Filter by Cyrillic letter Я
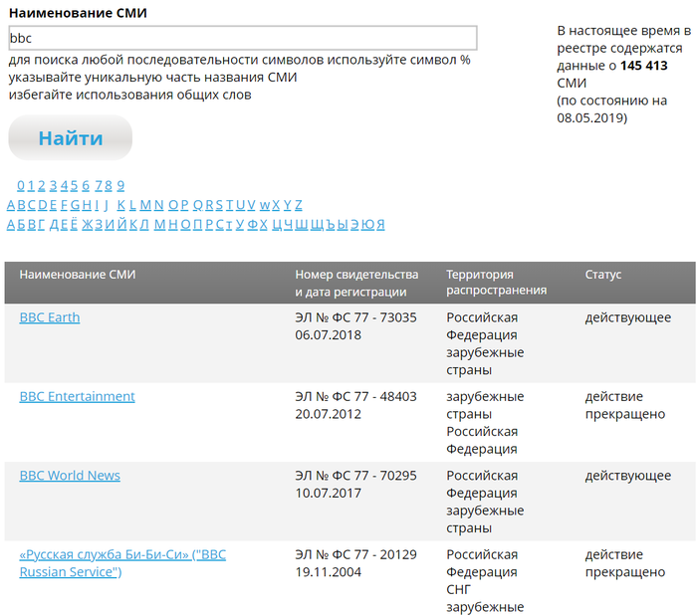Screen dimensions: 697x616 pos(379,224)
